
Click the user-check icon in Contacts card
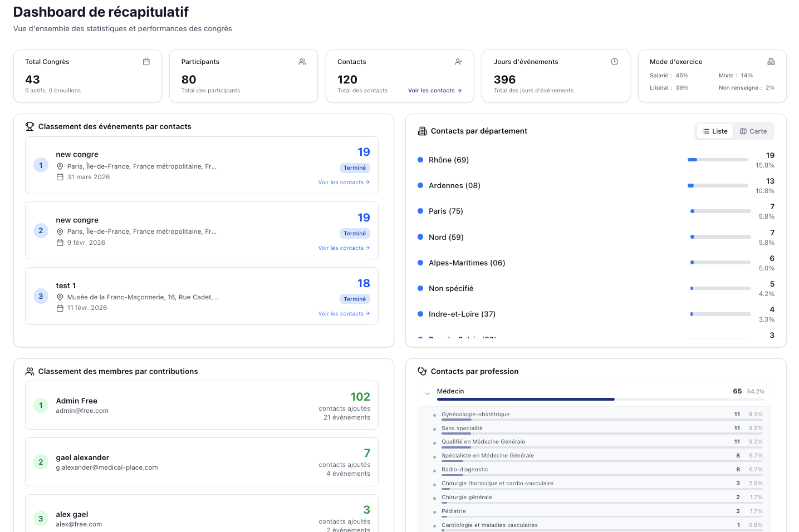[x=459, y=62]
